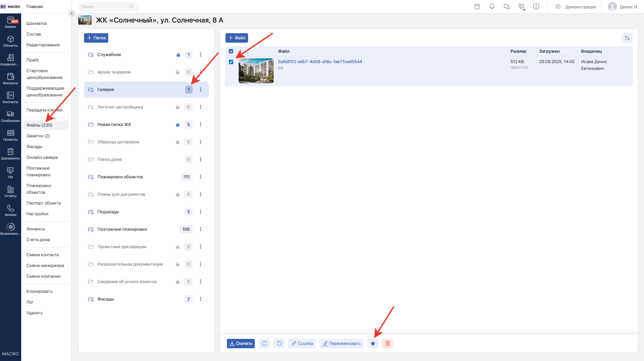Open Заметки (2) menu item
Viewport: 644px width, 361px height.
pyautogui.click(x=38, y=136)
